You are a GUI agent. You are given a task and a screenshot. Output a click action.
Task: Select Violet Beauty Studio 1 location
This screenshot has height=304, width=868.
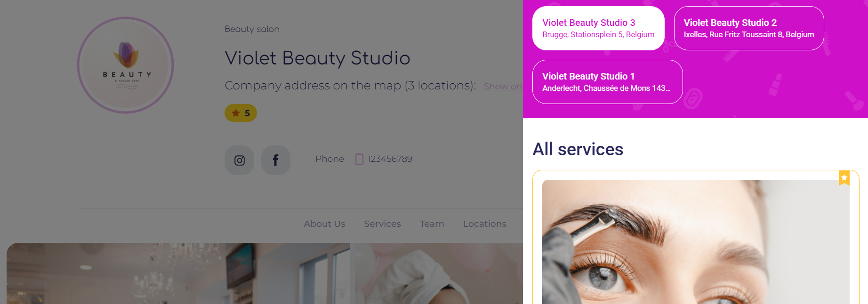[607, 82]
